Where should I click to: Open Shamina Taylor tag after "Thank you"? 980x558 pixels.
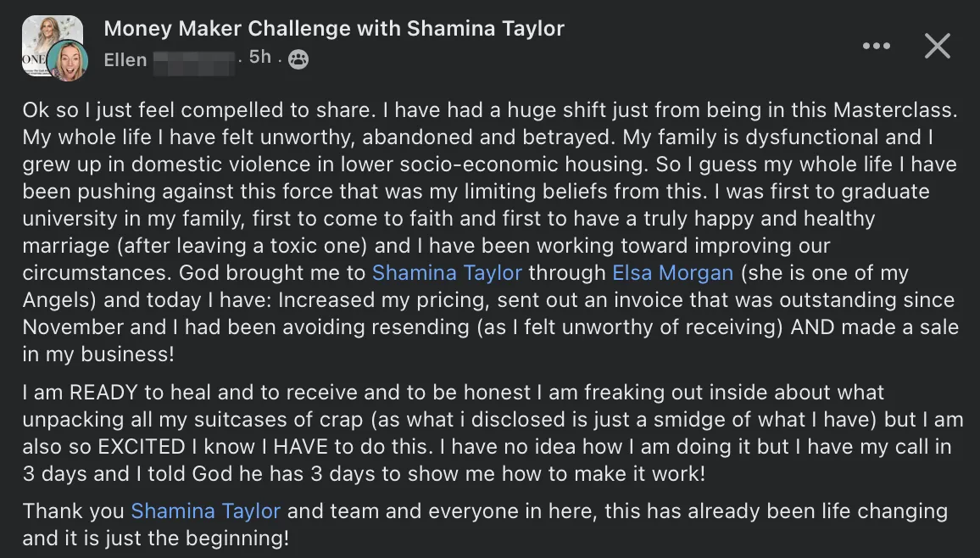(x=205, y=511)
